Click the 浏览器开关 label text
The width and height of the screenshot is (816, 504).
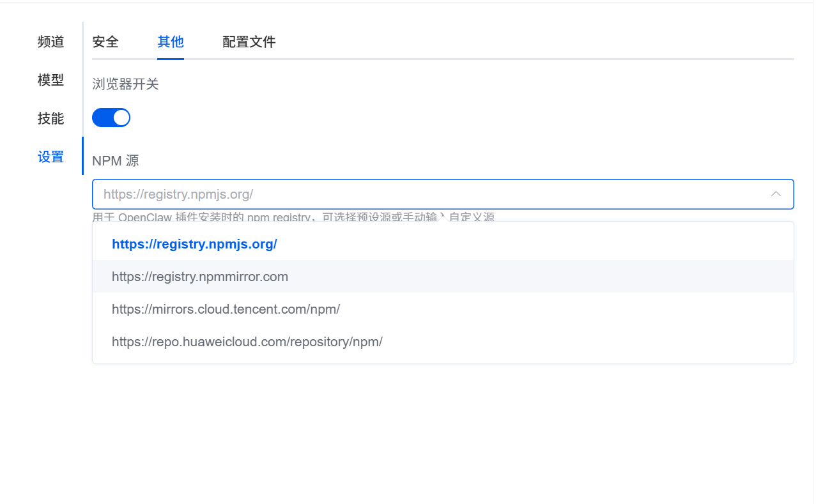(125, 84)
